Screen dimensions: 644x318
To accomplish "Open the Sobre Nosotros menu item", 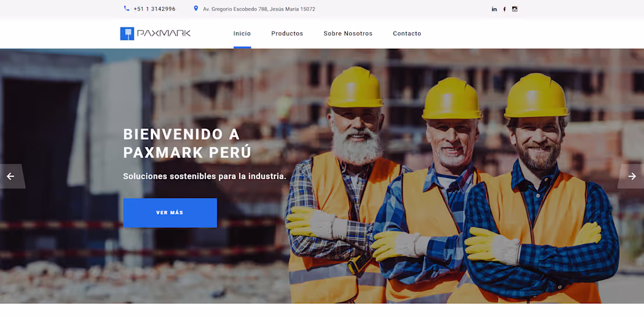I will pos(348,34).
